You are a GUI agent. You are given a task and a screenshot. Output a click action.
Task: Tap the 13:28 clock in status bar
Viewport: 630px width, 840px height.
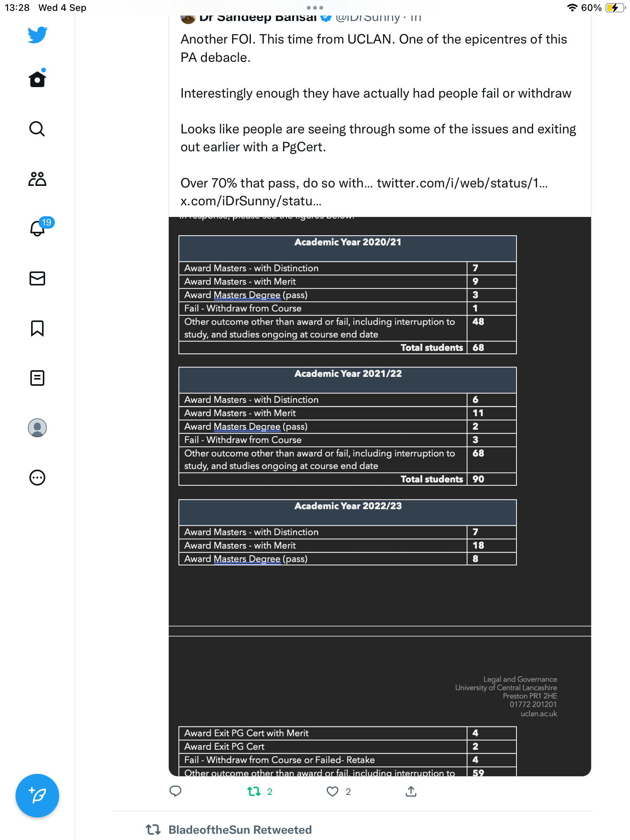coord(17,8)
